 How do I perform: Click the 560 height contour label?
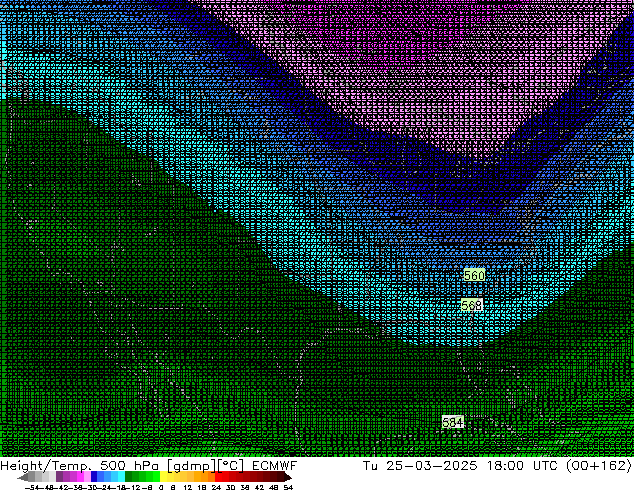[x=474, y=275]
